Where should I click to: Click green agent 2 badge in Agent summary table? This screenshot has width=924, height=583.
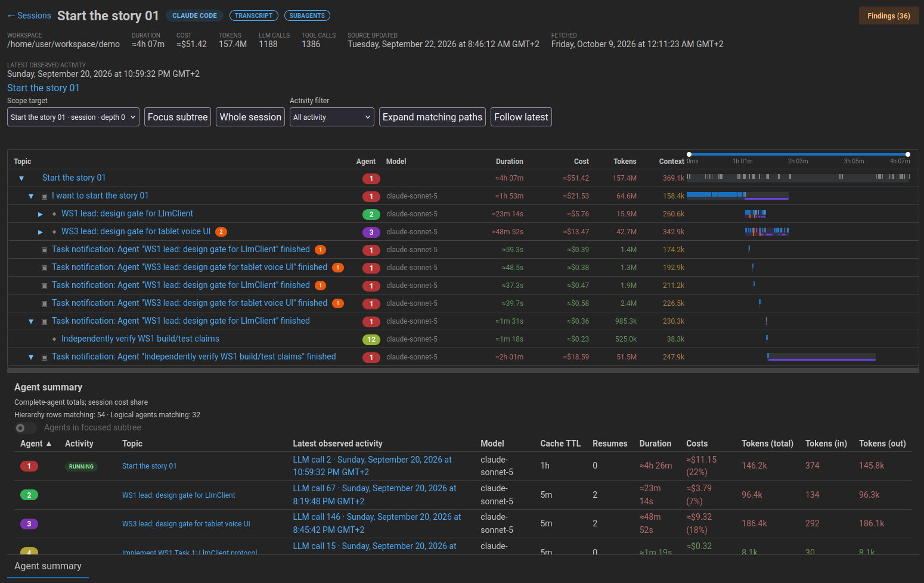tap(29, 495)
